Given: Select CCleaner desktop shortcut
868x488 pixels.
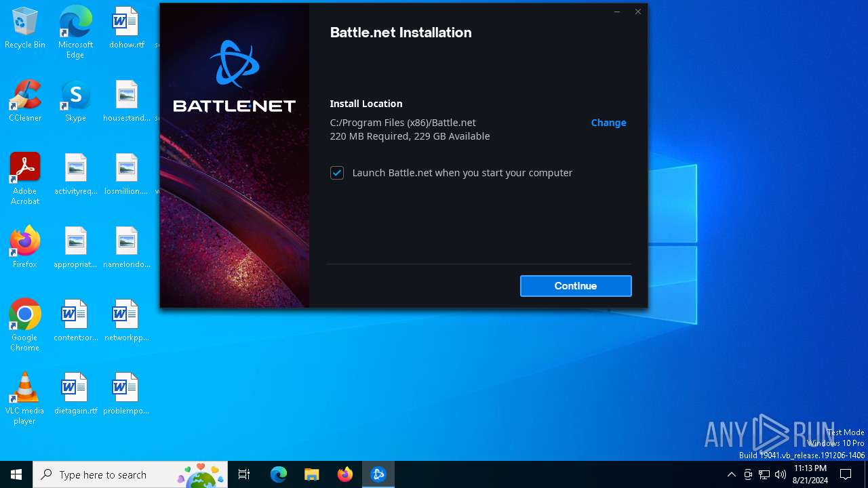Looking at the screenshot, I should point(25,102).
